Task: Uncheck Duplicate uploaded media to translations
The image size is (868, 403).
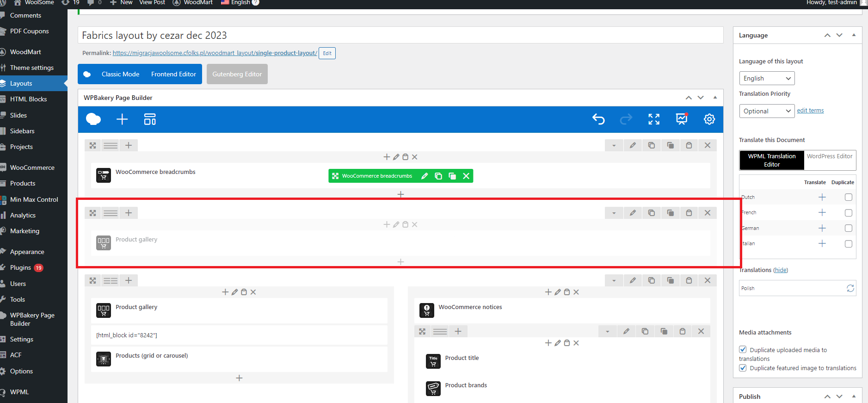Action: 743,350
